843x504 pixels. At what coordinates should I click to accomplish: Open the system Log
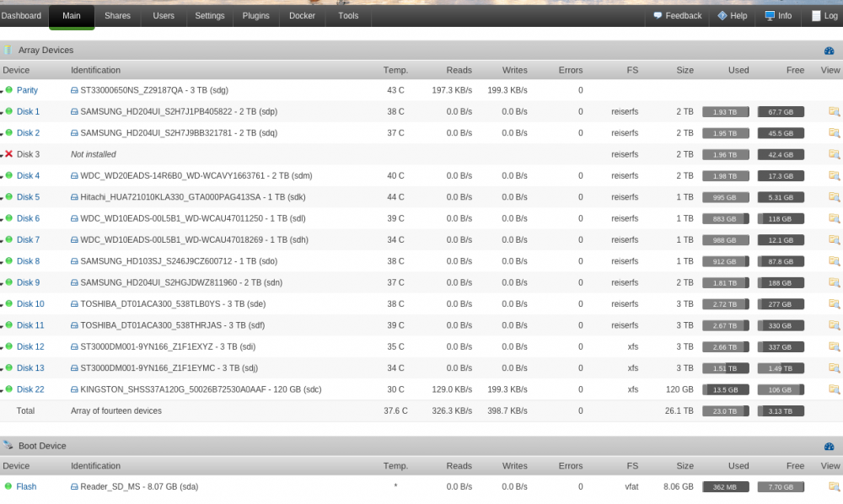[824, 15]
